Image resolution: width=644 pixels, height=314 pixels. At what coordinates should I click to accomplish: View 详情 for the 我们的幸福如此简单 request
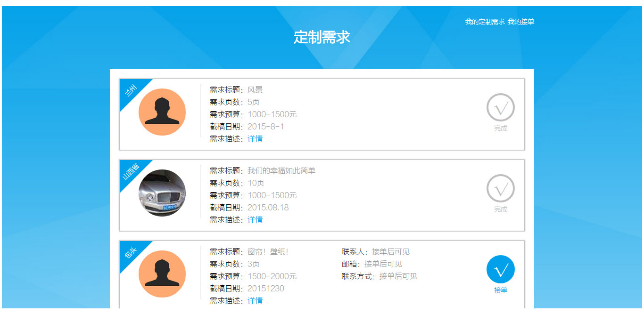[255, 220]
